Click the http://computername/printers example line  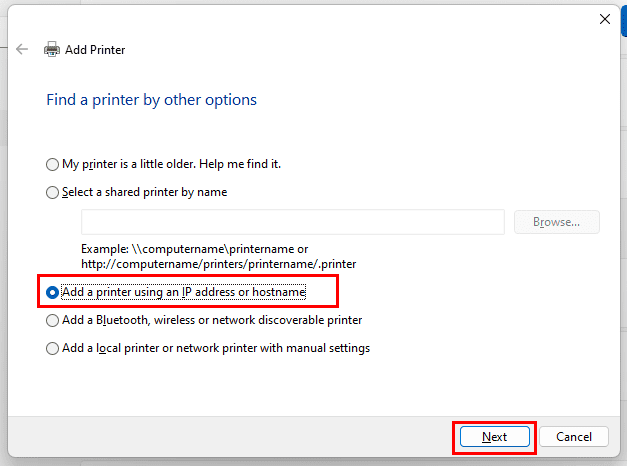tap(219, 263)
